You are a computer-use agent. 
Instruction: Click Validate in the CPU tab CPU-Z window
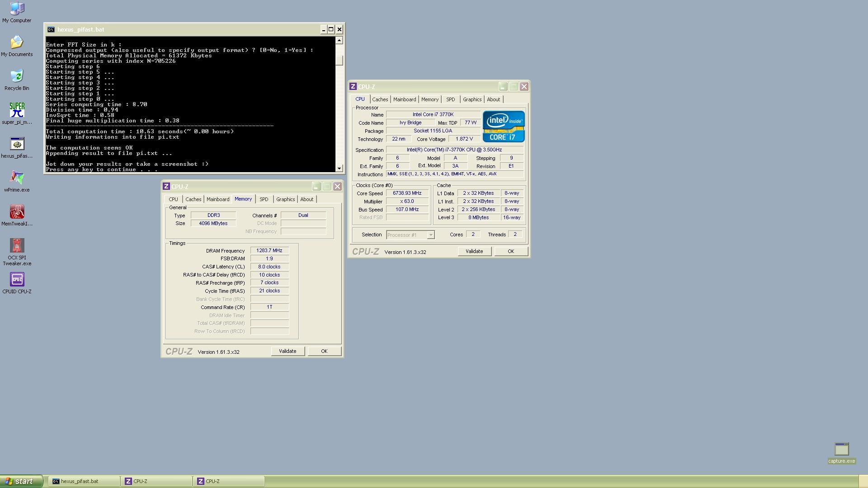point(474,251)
